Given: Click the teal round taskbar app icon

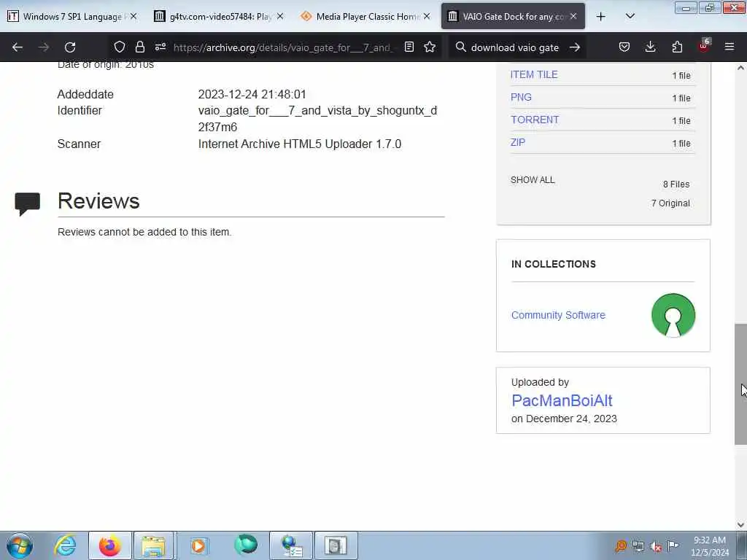Looking at the screenshot, I should (x=246, y=545).
